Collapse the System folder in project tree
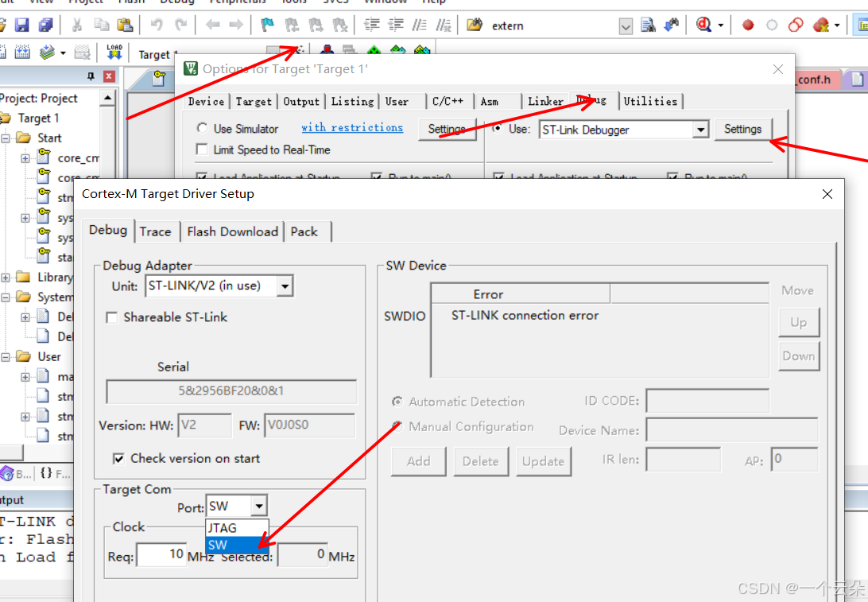Viewport: 868px width, 602px height. coord(6,297)
